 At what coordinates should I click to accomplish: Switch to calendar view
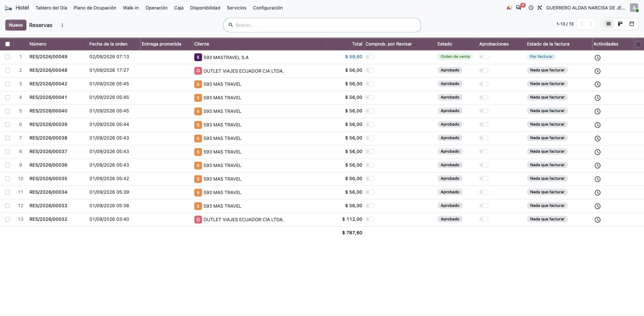632,24
